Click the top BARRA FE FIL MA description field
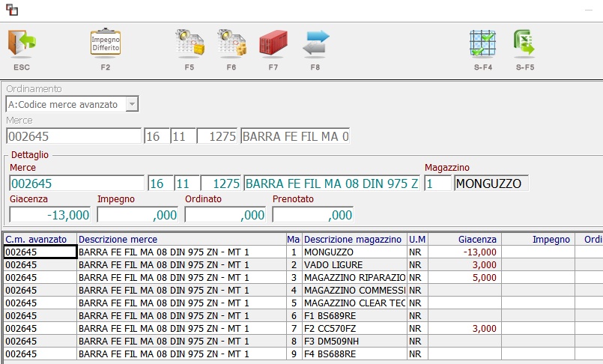The height and width of the screenshot is (364, 603). point(295,136)
